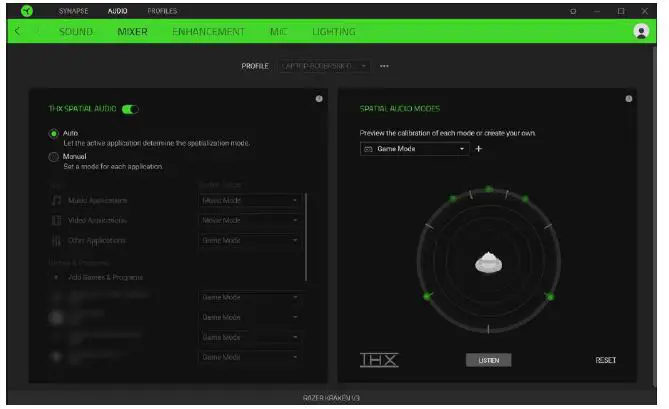Screen dimensions: 669x409
Task: Add a new spatial audio mode with plus
Action: (x=478, y=148)
